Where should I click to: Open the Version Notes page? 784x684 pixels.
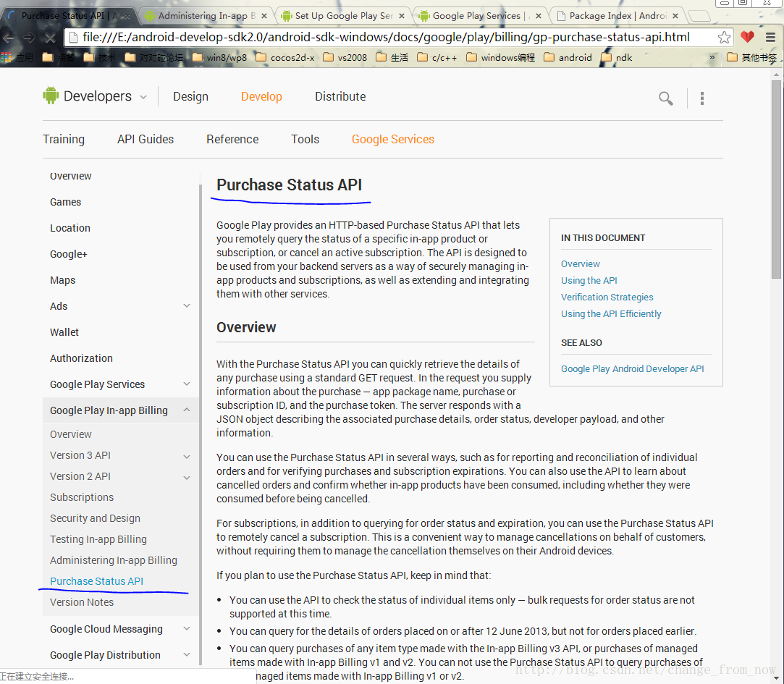[82, 602]
